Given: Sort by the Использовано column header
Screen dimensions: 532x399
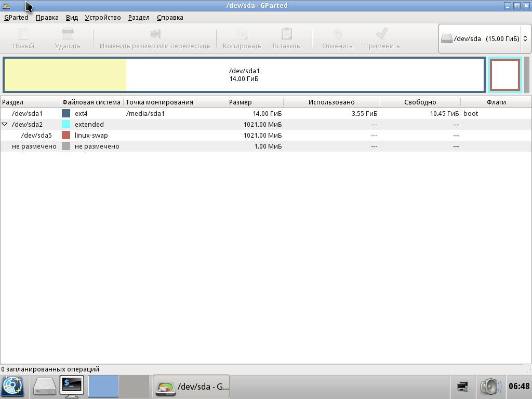Looking at the screenshot, I should [x=331, y=102].
